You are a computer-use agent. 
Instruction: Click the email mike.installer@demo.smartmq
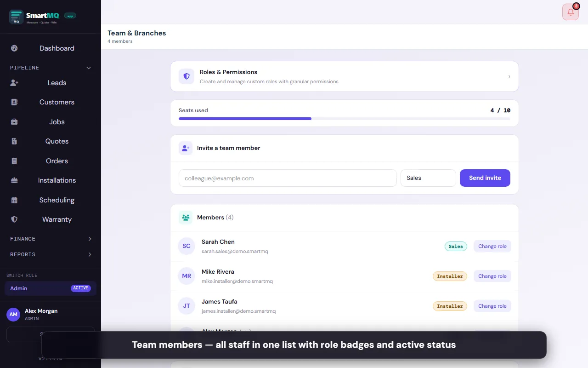point(237,282)
